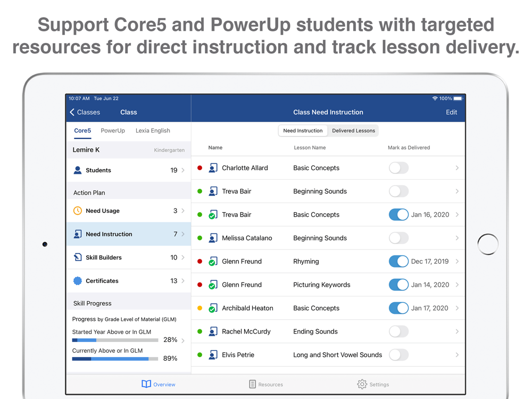
Task: Click delivered icon beside Archibald Heaton
Action: click(213, 308)
